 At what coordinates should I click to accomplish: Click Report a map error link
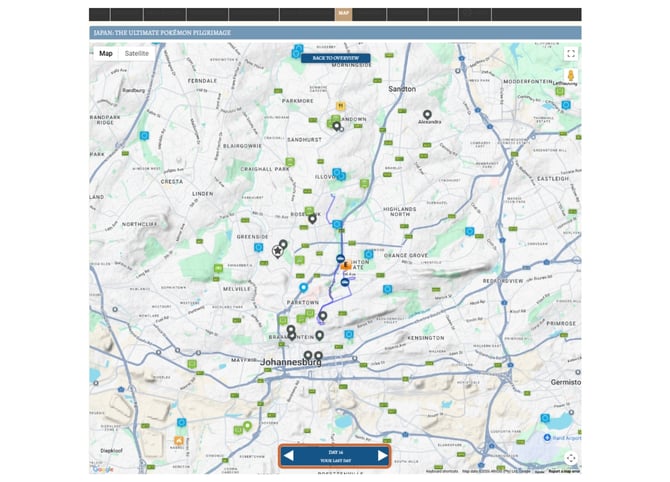pos(564,471)
